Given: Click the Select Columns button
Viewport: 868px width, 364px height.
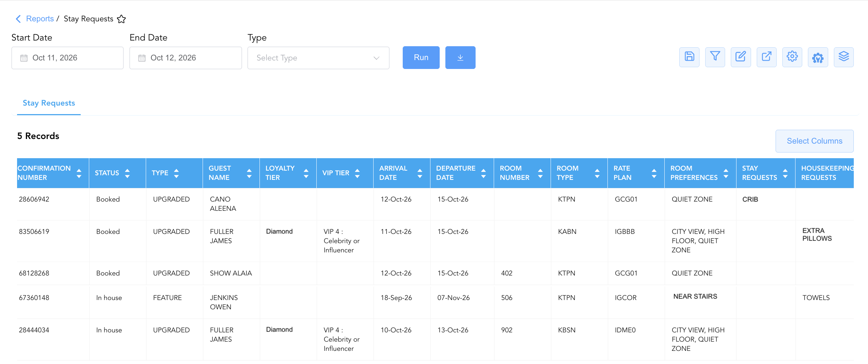Looking at the screenshot, I should 815,141.
